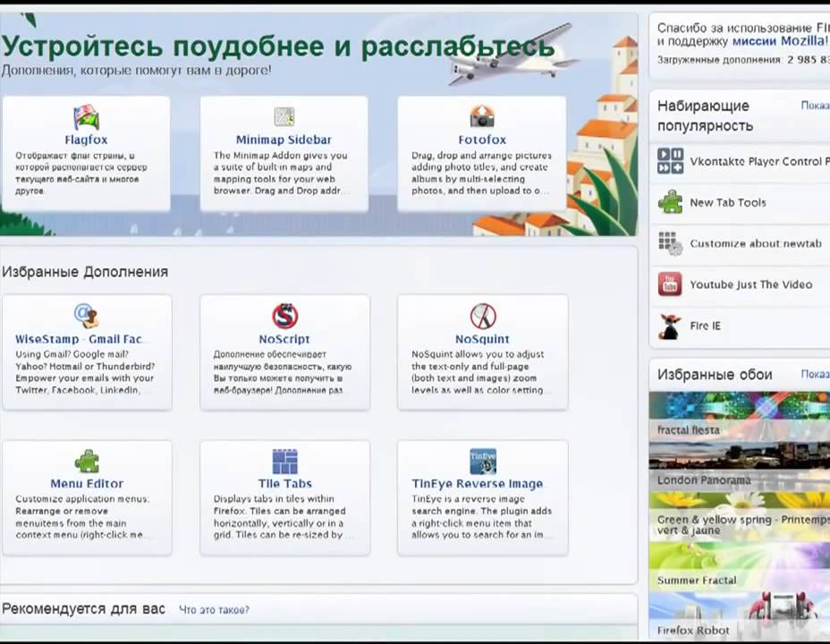Click the TinEye Reverse Image icon
830x644 pixels.
483,461
